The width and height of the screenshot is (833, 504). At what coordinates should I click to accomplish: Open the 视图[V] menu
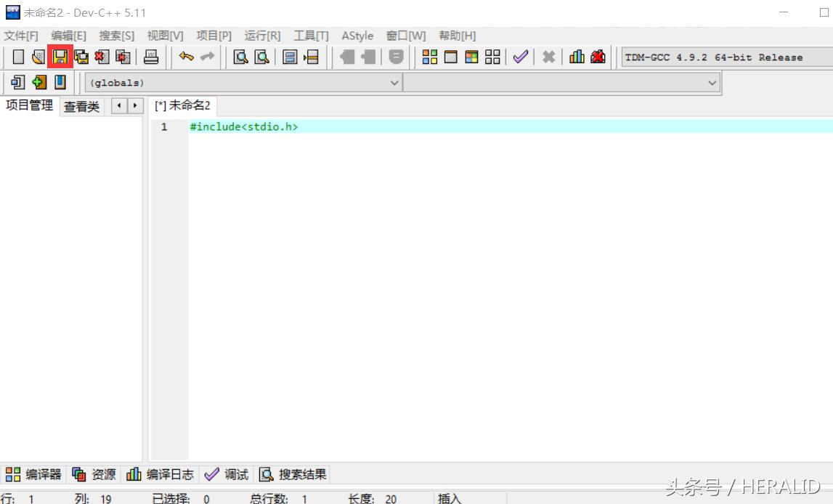pyautogui.click(x=165, y=36)
